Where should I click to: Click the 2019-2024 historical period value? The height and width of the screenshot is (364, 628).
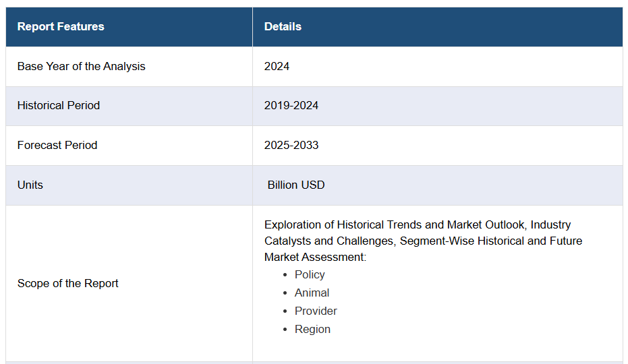pyautogui.click(x=291, y=106)
